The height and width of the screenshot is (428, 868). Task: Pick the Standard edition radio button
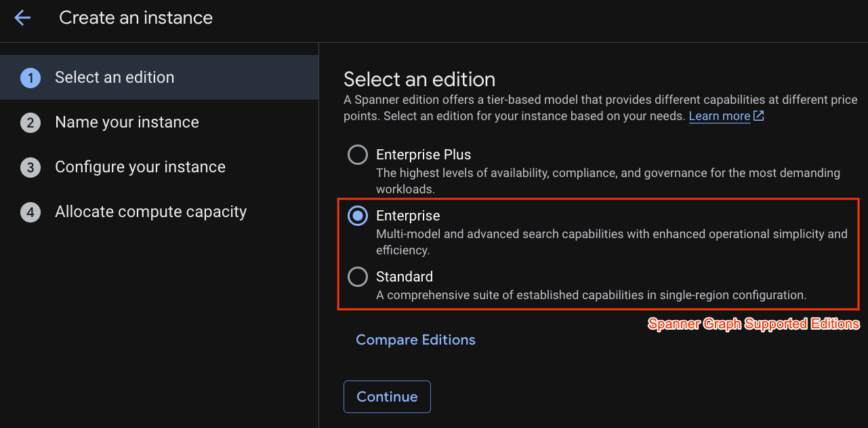pos(358,277)
